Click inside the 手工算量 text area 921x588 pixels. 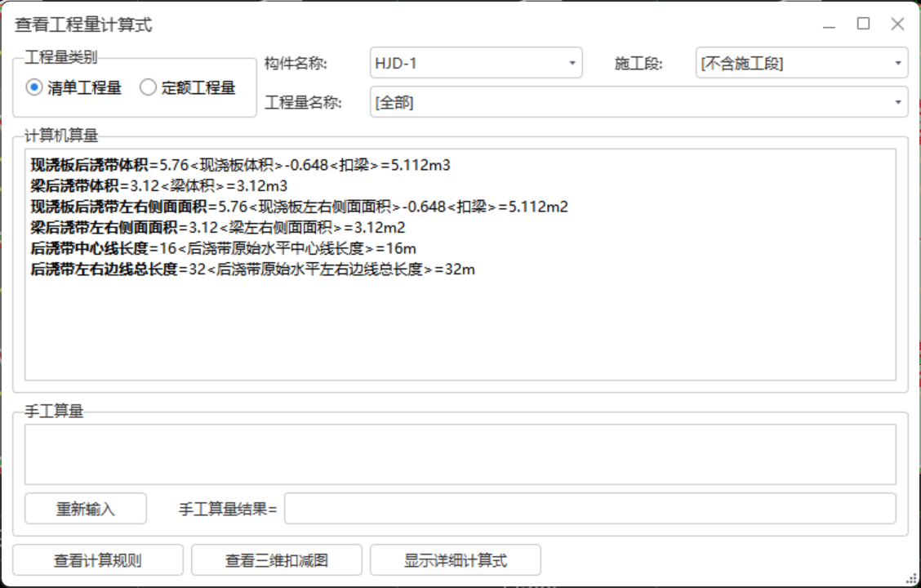pyautogui.click(x=461, y=455)
